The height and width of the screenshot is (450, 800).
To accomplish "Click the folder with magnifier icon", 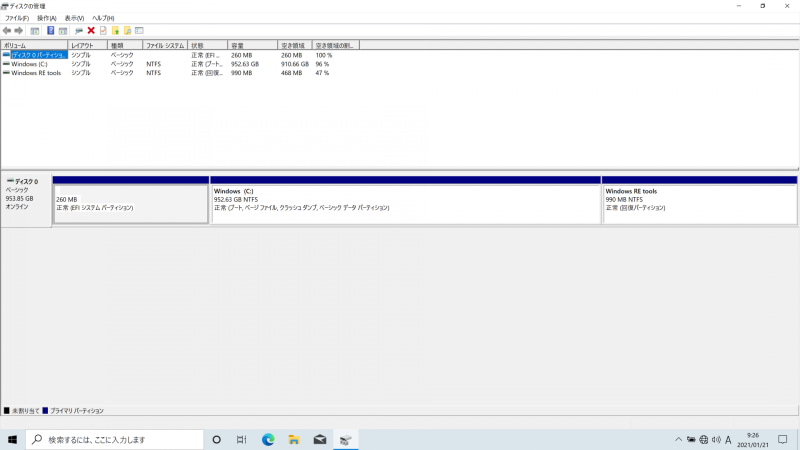I will (x=128, y=31).
